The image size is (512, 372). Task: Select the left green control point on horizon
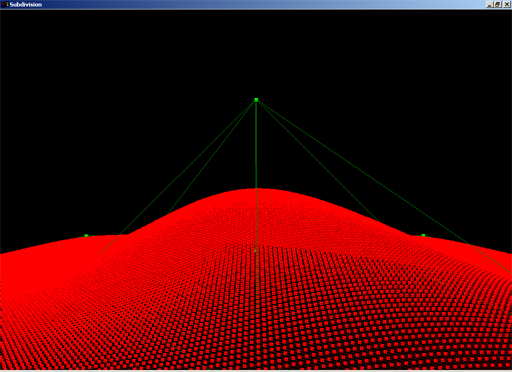tap(86, 236)
